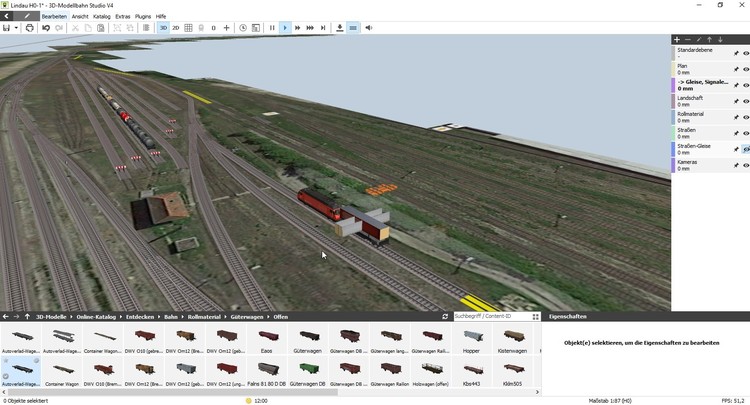Open the Ansicht menu

point(80,16)
